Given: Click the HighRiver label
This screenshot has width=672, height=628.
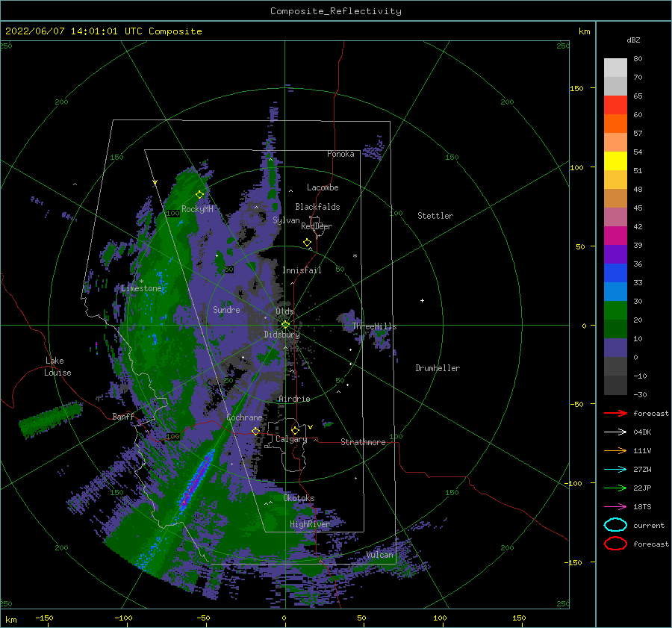Looking at the screenshot, I should (310, 524).
